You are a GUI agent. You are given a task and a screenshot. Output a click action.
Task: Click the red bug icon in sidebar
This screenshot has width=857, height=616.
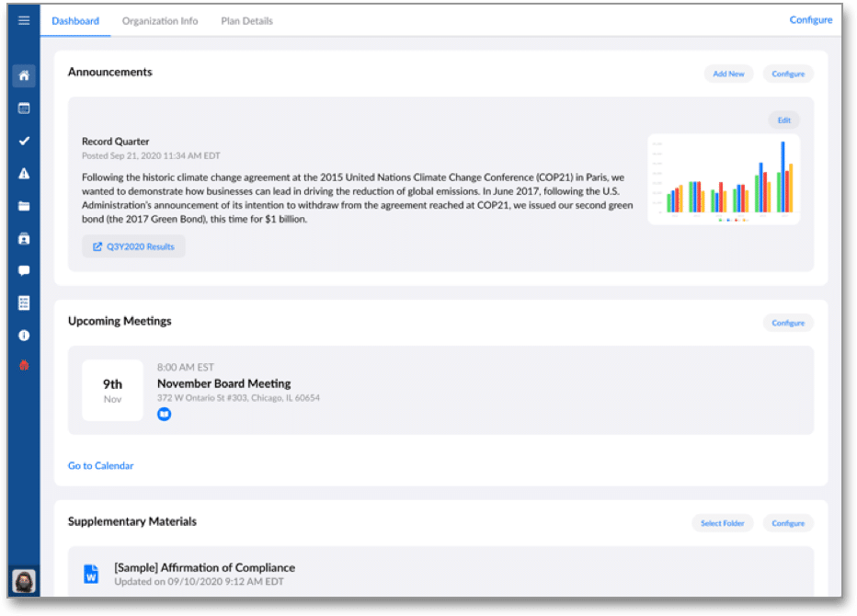pos(24,365)
